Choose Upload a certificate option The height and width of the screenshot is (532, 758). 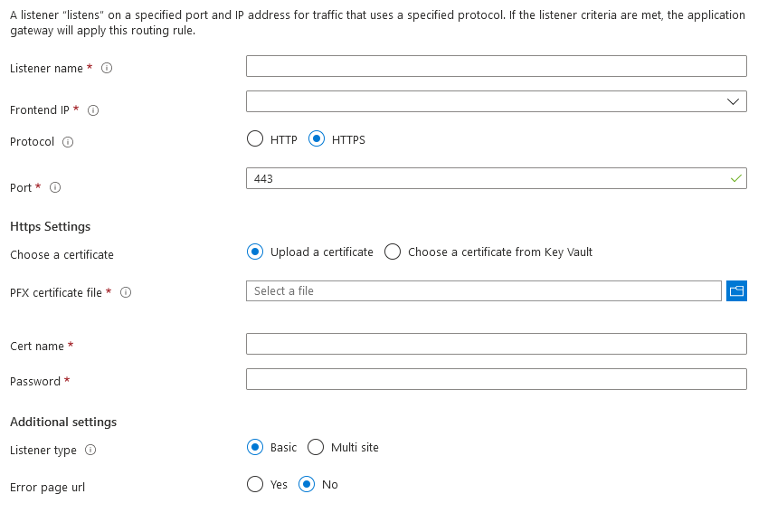coord(255,252)
